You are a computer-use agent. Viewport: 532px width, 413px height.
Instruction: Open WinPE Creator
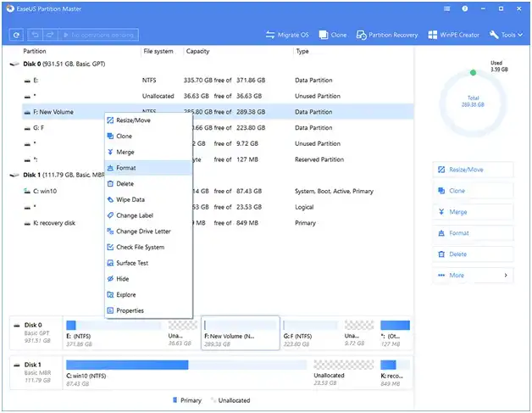click(x=453, y=35)
